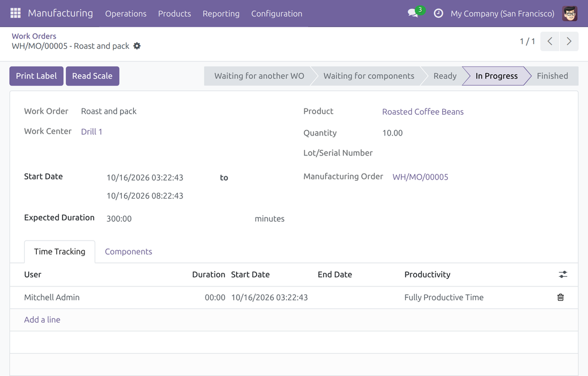Open Time Tracking tab
Viewport: 588px width, 376px height.
(x=60, y=251)
